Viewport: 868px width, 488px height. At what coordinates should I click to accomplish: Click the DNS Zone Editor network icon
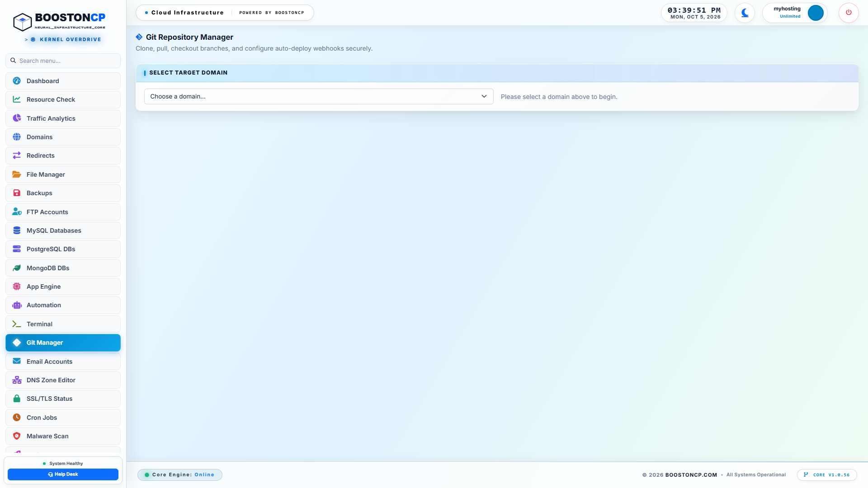coord(17,380)
